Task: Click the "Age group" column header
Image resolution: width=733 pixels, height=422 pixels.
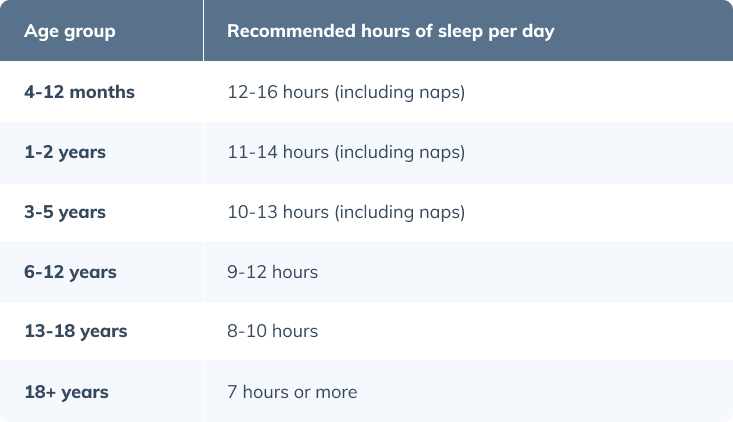Action: [70, 31]
